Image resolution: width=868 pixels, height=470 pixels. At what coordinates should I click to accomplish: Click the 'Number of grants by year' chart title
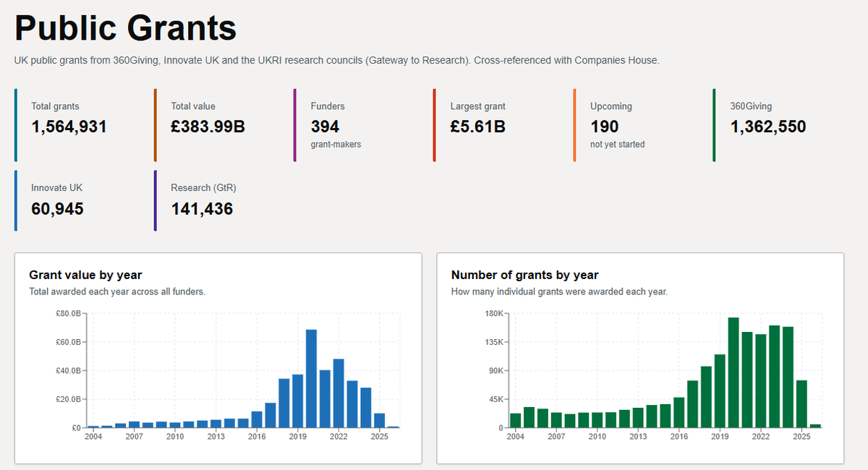coord(524,275)
